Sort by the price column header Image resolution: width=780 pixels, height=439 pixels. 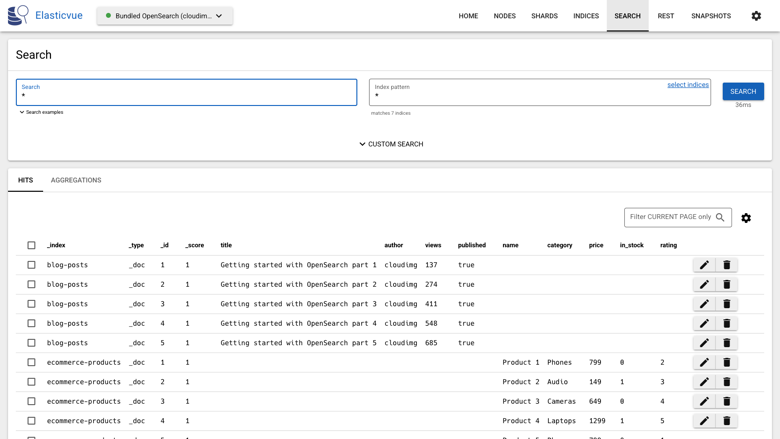596,245
